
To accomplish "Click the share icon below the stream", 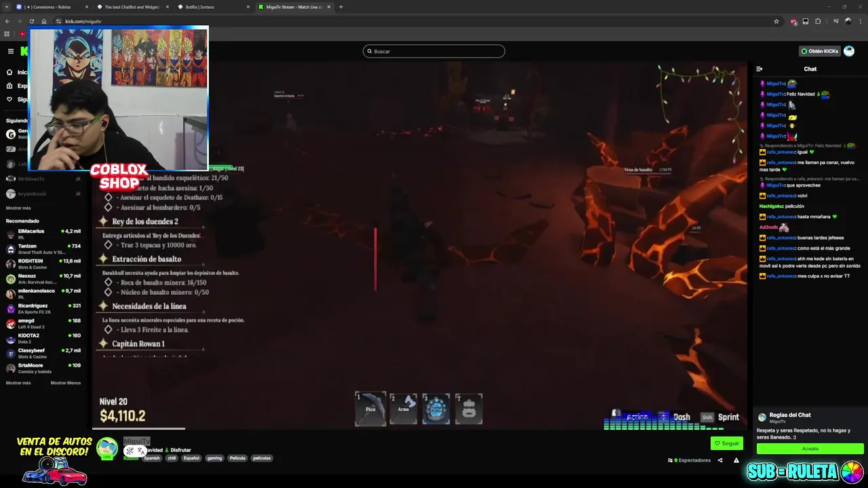I will point(720,460).
